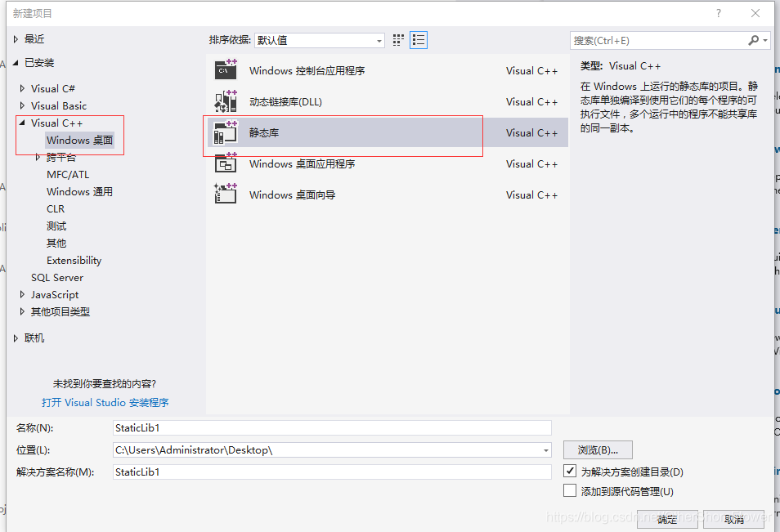Select 静态库 template name
780x532 pixels.
[x=263, y=132]
